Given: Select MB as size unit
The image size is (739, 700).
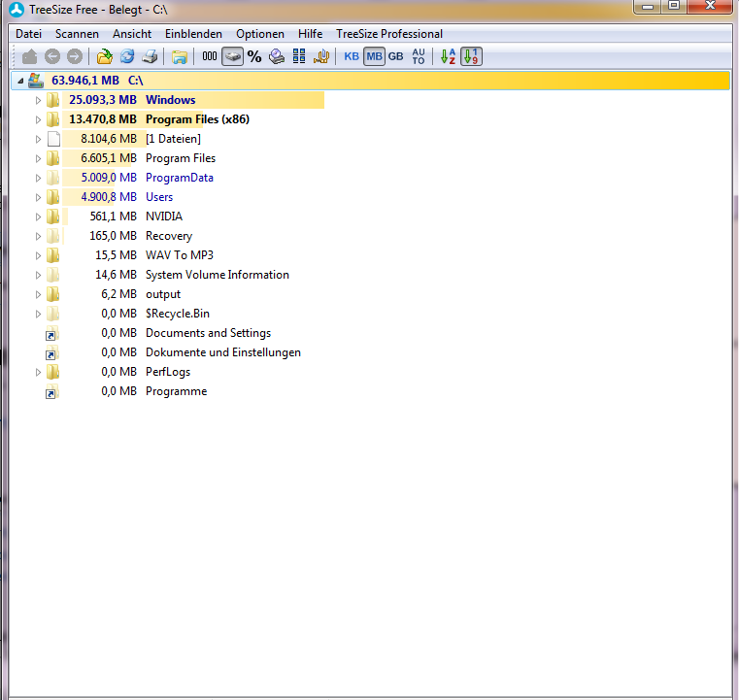Looking at the screenshot, I should [374, 56].
